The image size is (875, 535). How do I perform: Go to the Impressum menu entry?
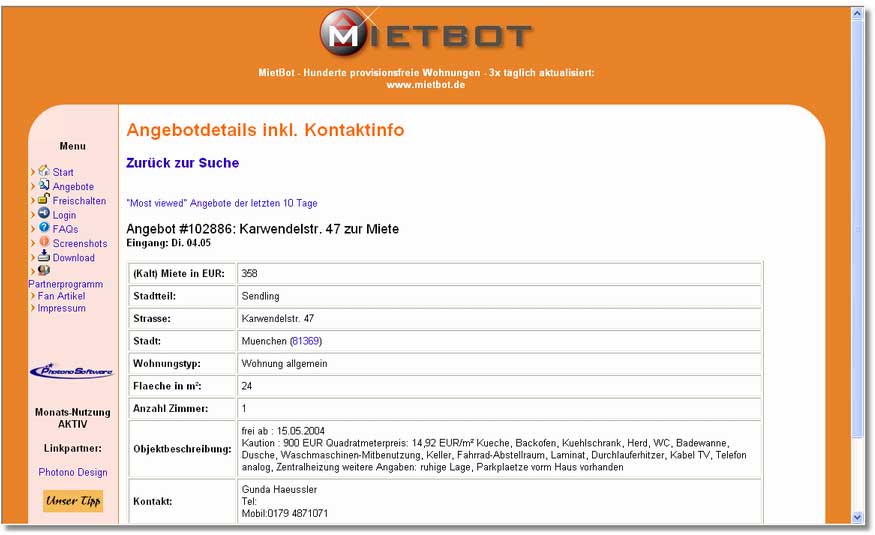tap(61, 308)
